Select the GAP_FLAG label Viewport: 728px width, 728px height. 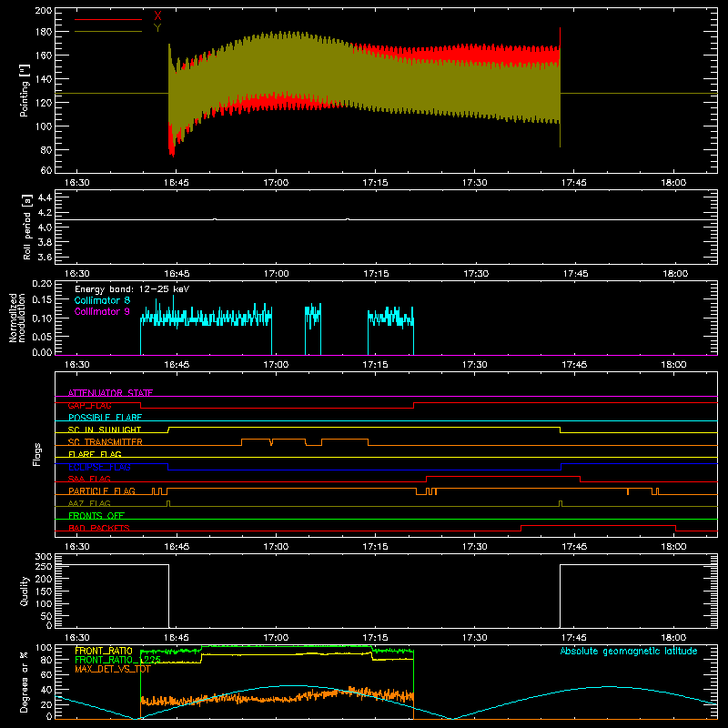[x=89, y=405]
